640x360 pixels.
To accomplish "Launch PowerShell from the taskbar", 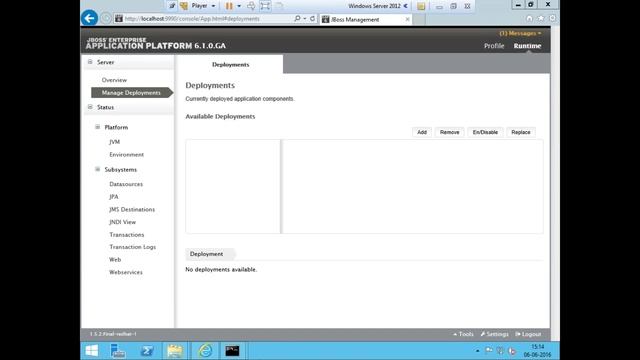I will (147, 351).
